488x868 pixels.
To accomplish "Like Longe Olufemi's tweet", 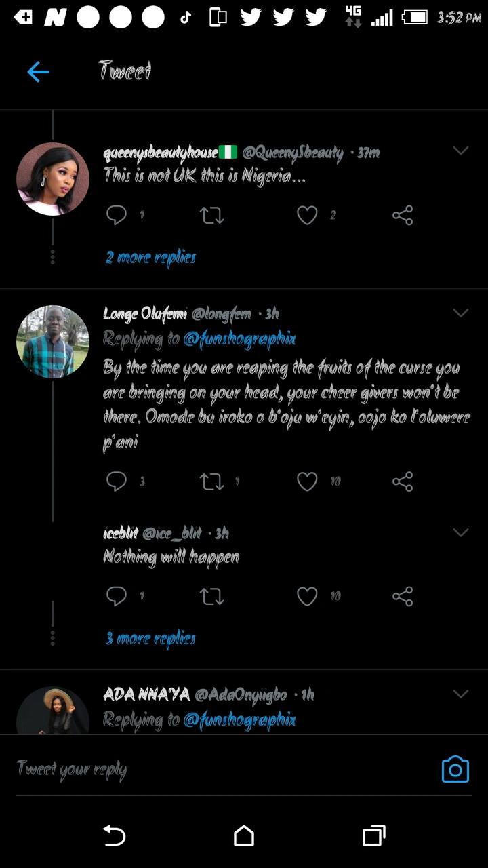I will tap(307, 481).
